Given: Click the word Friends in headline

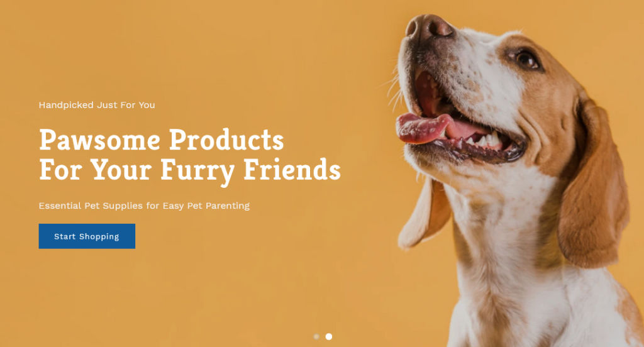Looking at the screenshot, I should 292,170.
